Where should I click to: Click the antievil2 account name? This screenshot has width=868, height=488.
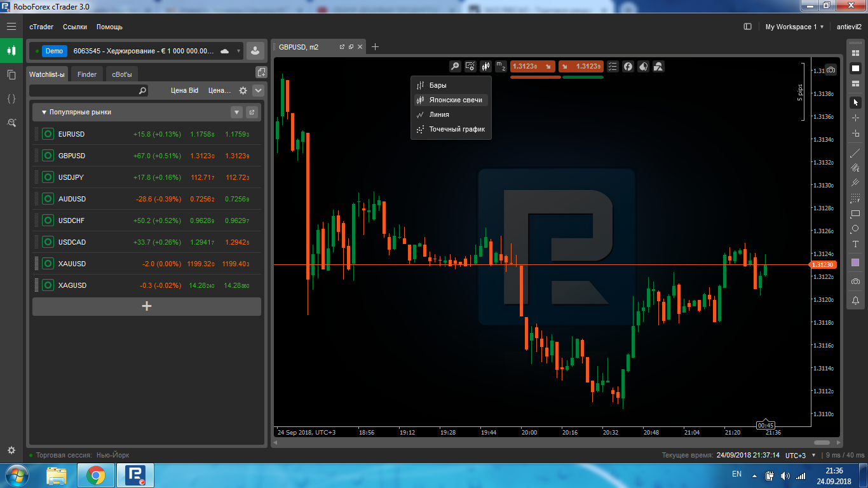(849, 27)
